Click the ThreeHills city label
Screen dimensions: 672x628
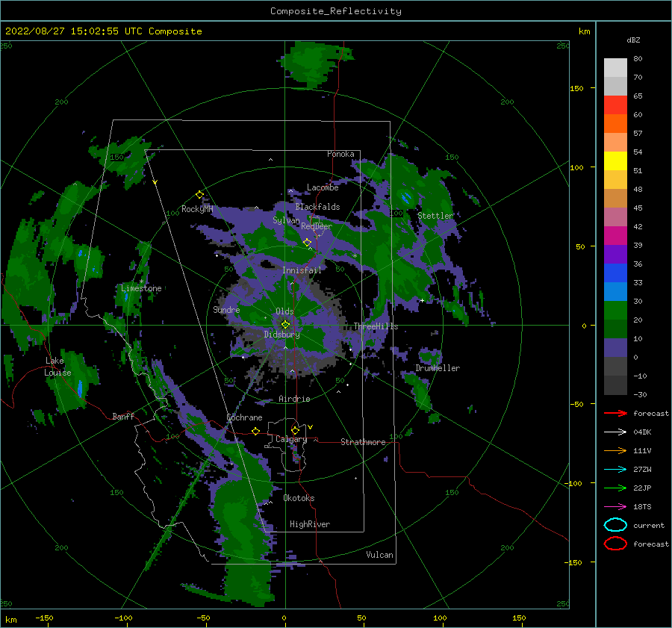[x=376, y=326]
